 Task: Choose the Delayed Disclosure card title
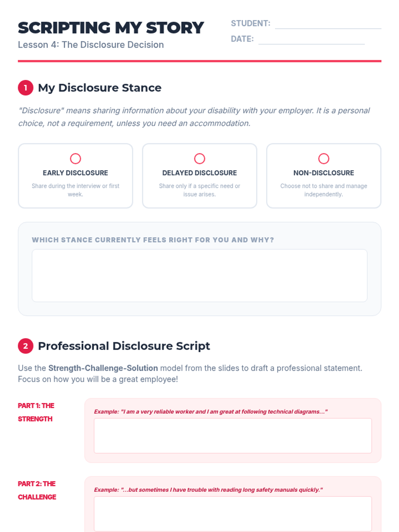pyautogui.click(x=199, y=173)
